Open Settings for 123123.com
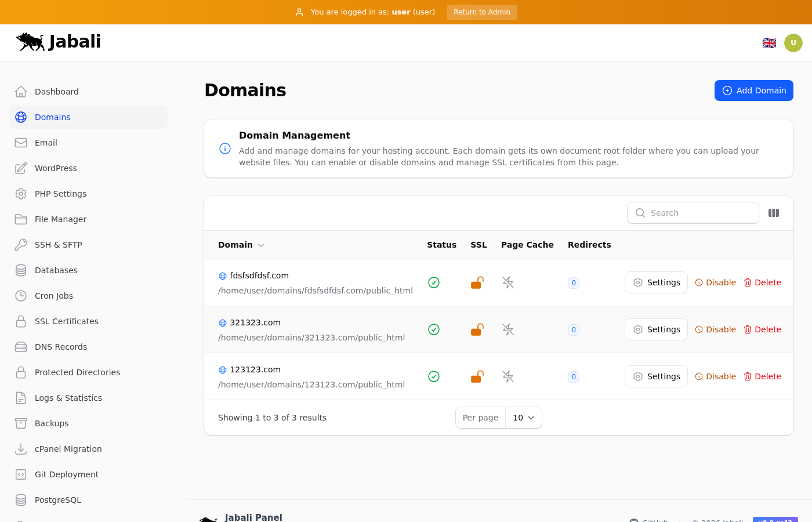This screenshot has width=812, height=522. point(656,376)
